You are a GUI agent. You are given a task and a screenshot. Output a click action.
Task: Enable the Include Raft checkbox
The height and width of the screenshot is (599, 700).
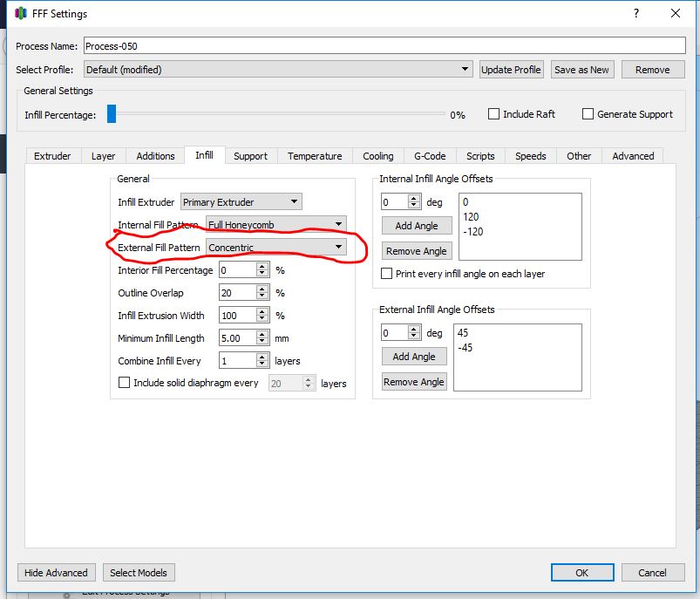click(x=493, y=114)
